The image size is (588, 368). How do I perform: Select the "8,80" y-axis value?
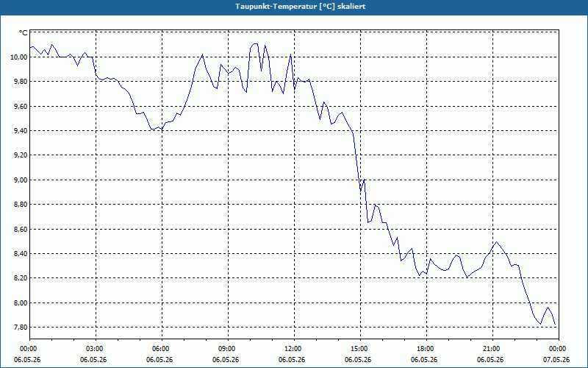coord(22,205)
